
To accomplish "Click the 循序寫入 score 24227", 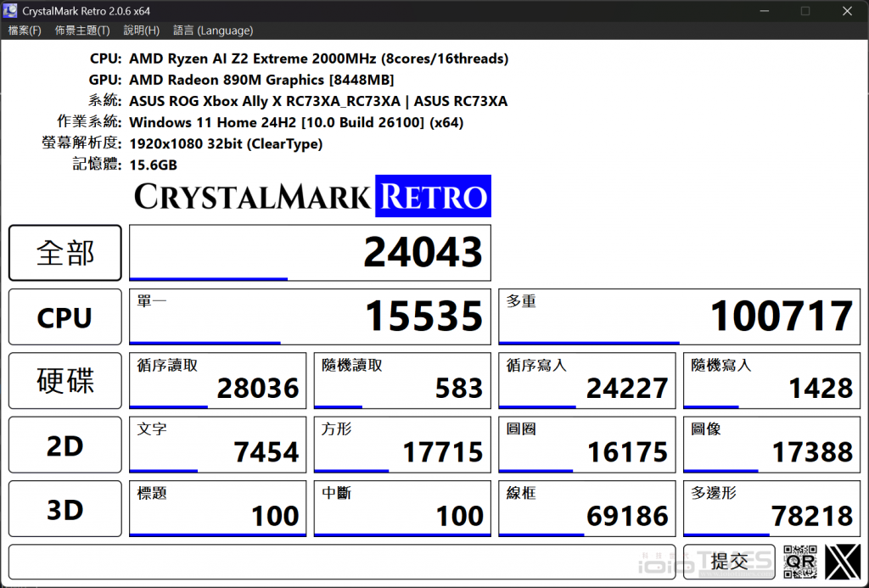I will [587, 381].
